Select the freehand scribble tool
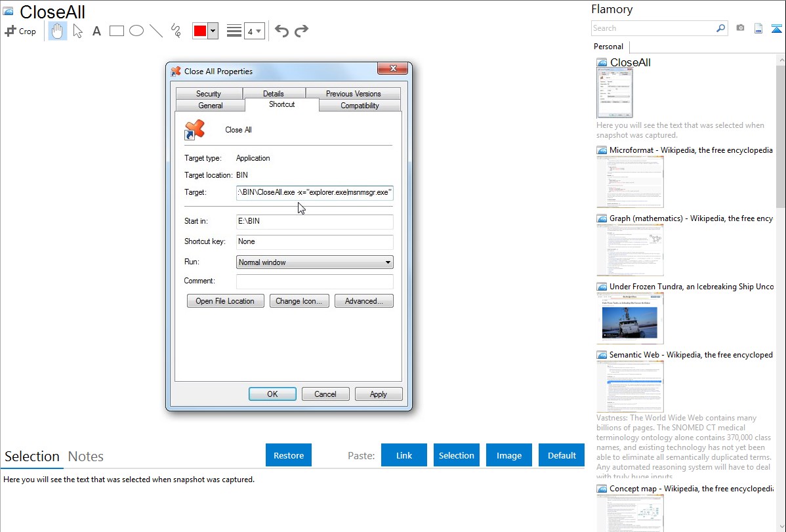The height and width of the screenshot is (532, 786). 176,31
